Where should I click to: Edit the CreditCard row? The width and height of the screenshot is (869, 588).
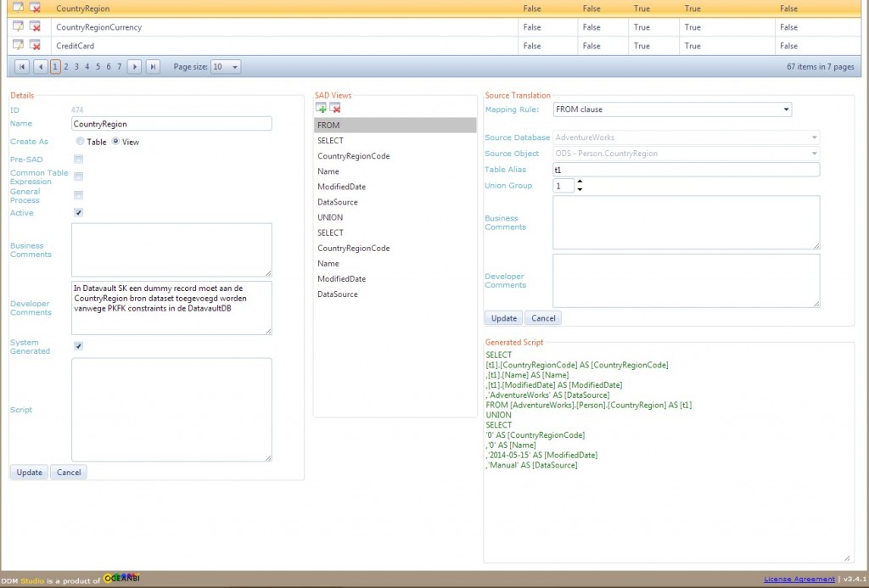click(18, 45)
